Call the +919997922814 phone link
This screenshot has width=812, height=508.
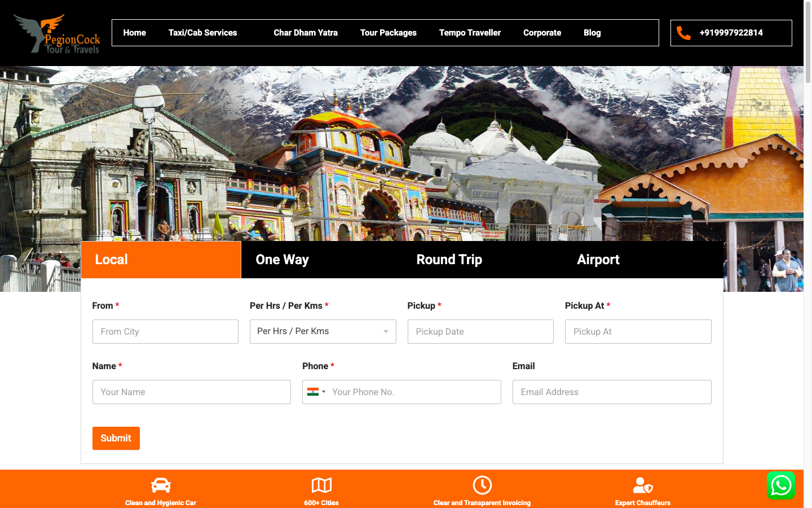(731, 33)
